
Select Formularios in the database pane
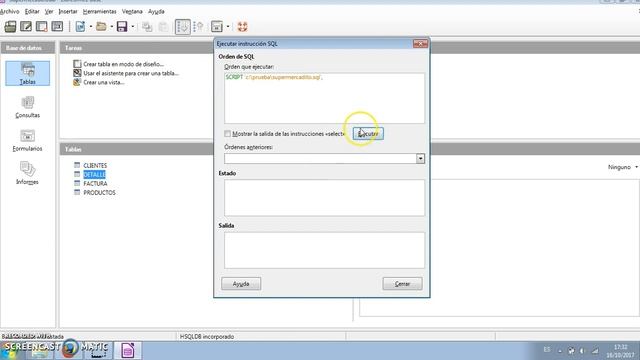pos(27,140)
